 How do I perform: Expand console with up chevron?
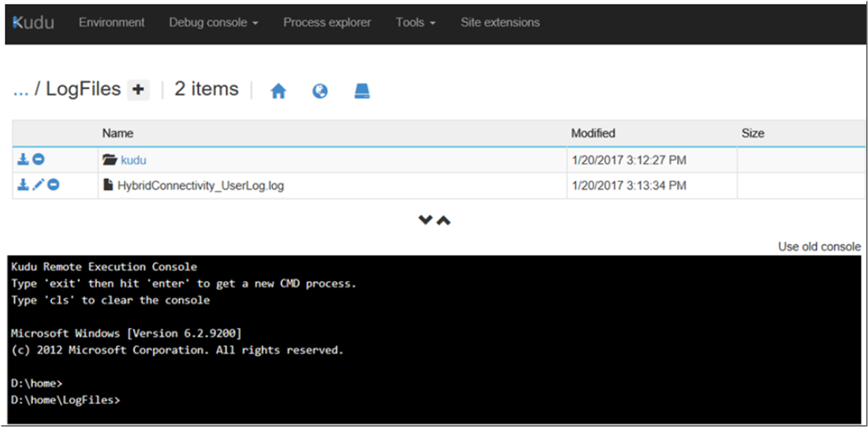pyautogui.click(x=444, y=220)
